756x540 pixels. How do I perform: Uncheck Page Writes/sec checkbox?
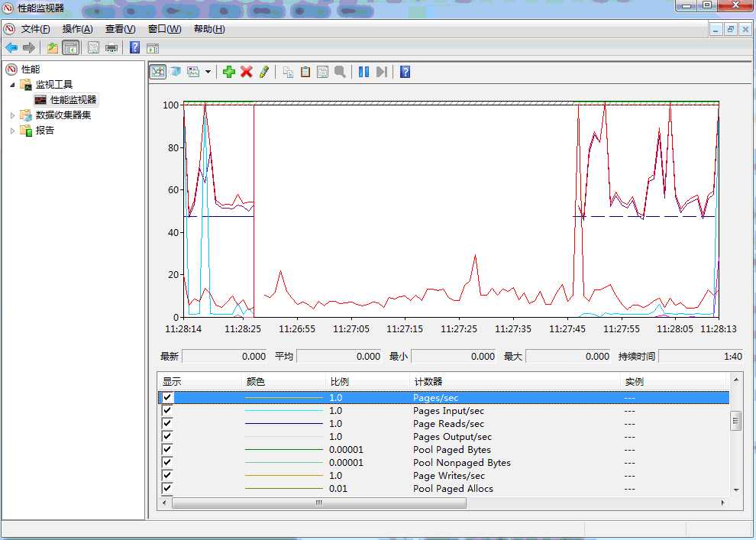coord(167,475)
